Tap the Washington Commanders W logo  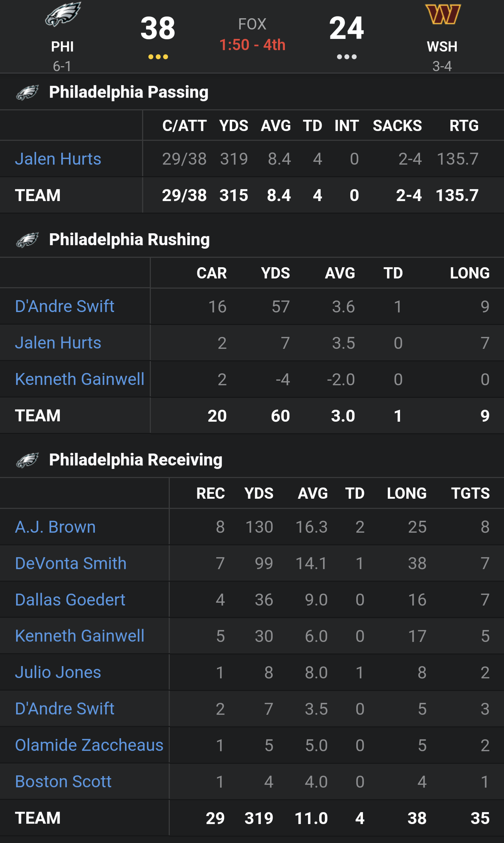tap(443, 14)
